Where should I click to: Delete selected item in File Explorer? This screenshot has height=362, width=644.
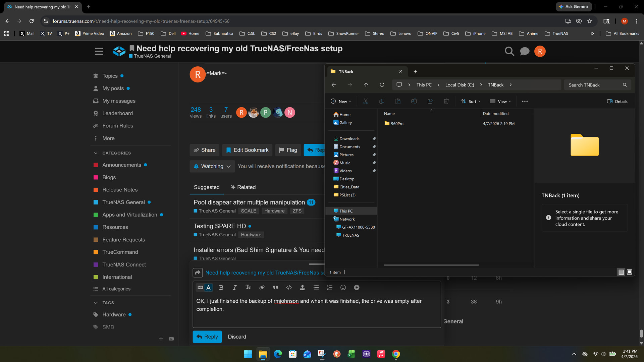[446, 101]
